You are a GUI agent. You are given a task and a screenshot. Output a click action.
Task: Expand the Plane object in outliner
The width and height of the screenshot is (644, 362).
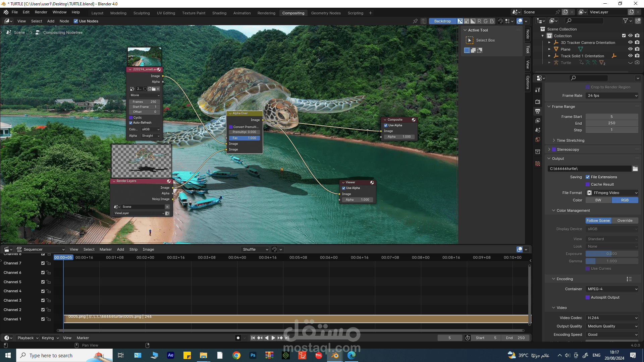[549, 49]
